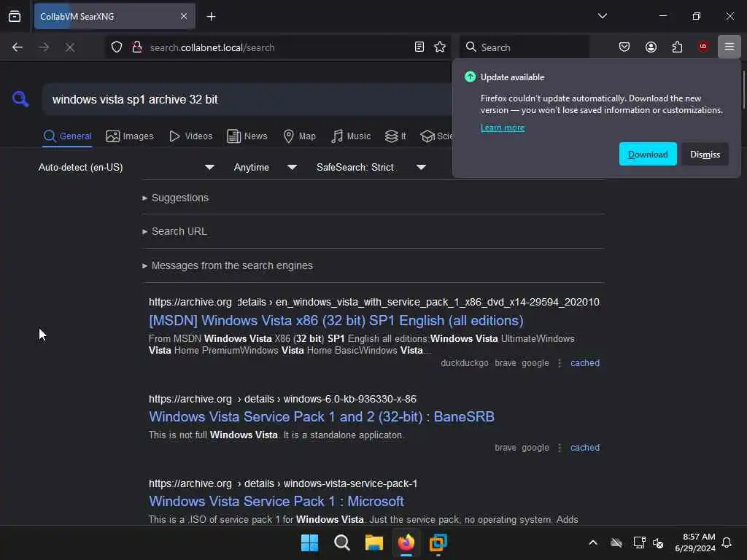This screenshot has height=560, width=747.
Task: Click the OneDrive cloud tray icon
Action: tap(616, 542)
